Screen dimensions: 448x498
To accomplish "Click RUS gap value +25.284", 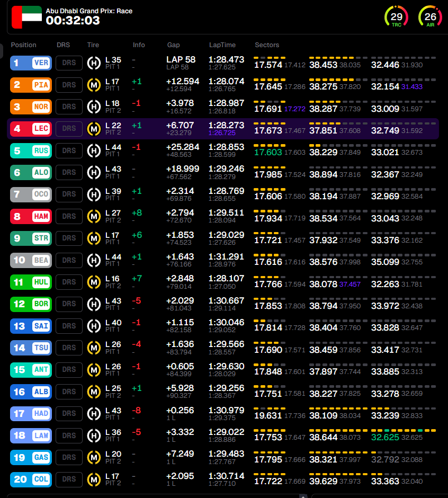I will 183,147.
